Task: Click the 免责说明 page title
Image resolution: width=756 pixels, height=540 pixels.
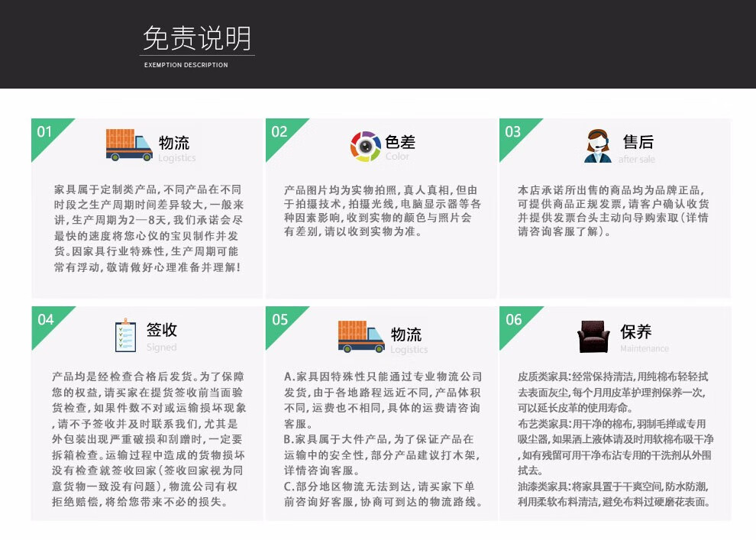Action: (x=197, y=38)
